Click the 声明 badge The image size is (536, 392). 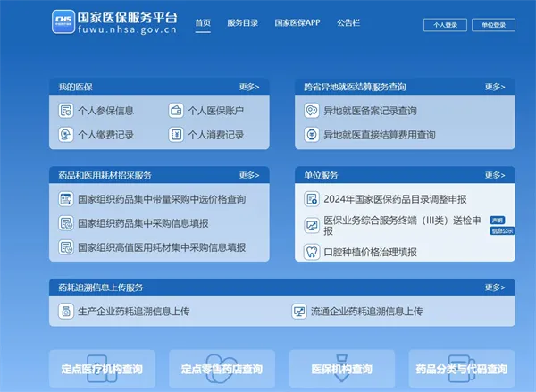pos(498,220)
